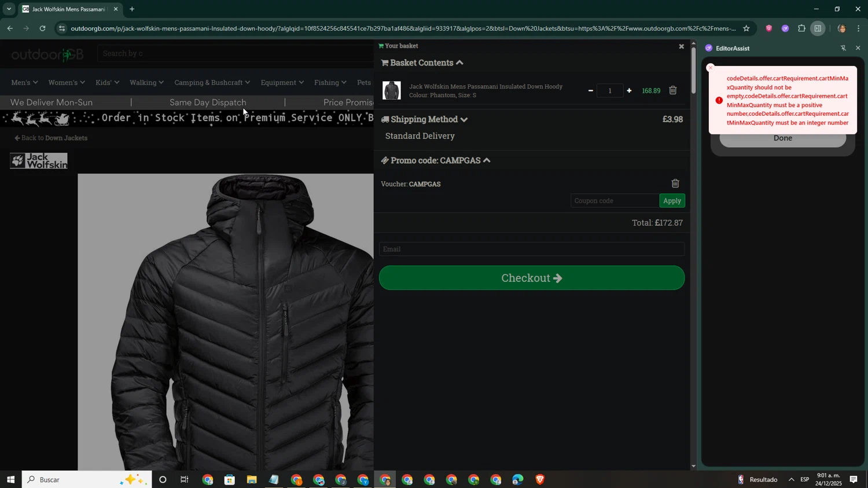Open the browser Extensions menu

click(801, 28)
